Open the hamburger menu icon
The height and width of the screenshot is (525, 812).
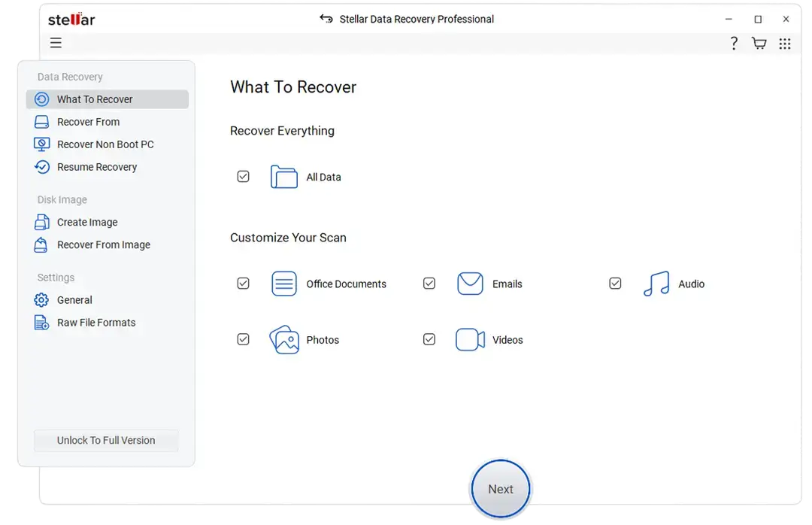[56, 43]
